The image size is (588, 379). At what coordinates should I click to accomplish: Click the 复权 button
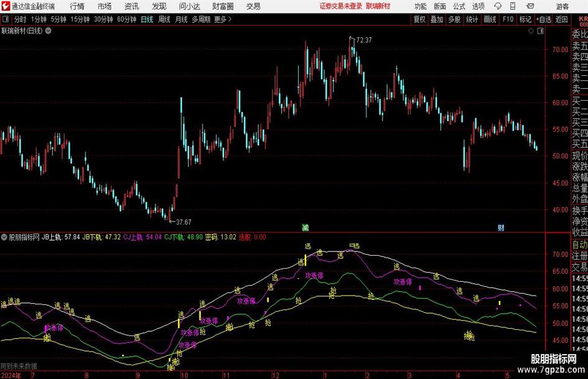coord(419,19)
